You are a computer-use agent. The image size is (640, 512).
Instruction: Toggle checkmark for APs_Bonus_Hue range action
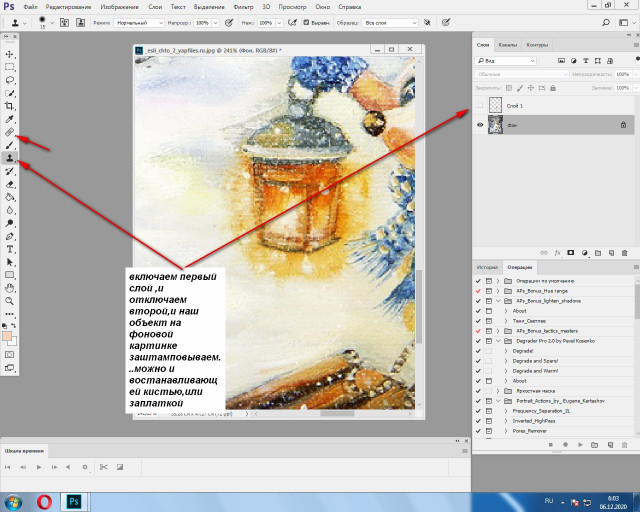coord(478,290)
